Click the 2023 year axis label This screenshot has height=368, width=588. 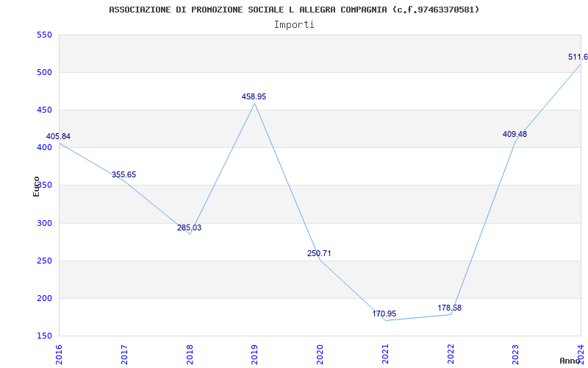coord(516,354)
